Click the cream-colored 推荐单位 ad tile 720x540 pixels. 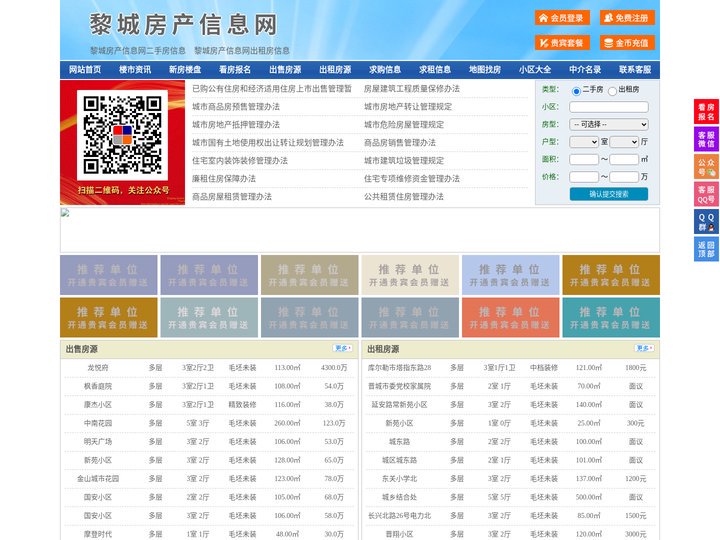pos(410,275)
